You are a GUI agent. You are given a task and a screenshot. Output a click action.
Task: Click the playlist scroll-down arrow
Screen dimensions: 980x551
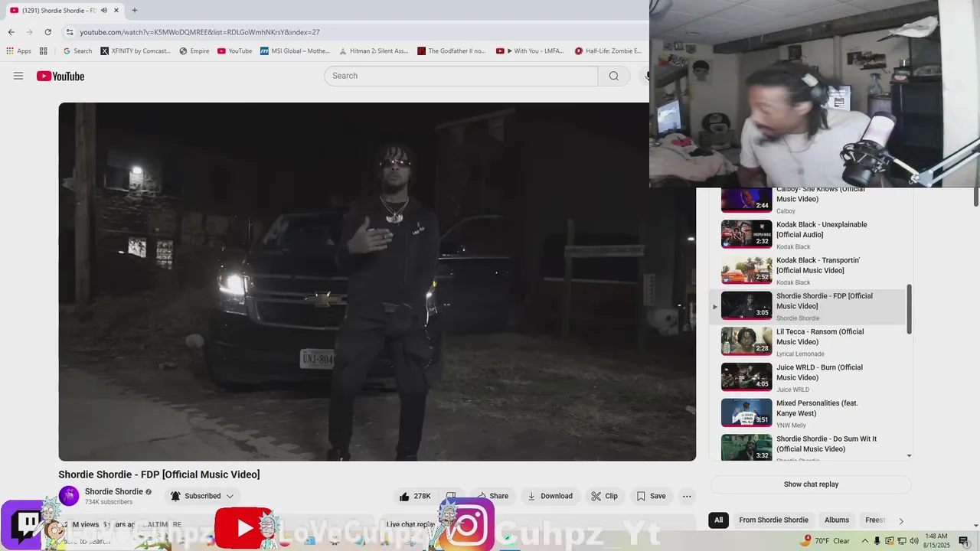tap(910, 455)
